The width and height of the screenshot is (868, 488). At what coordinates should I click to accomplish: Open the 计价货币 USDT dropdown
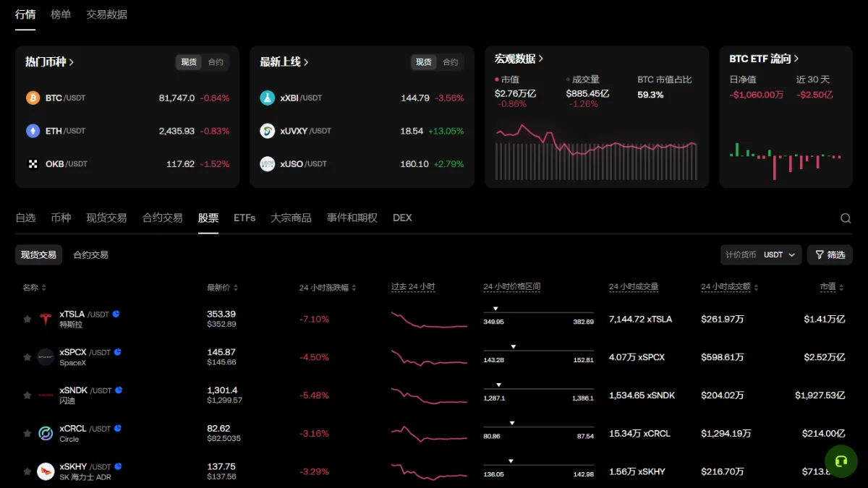click(x=761, y=254)
